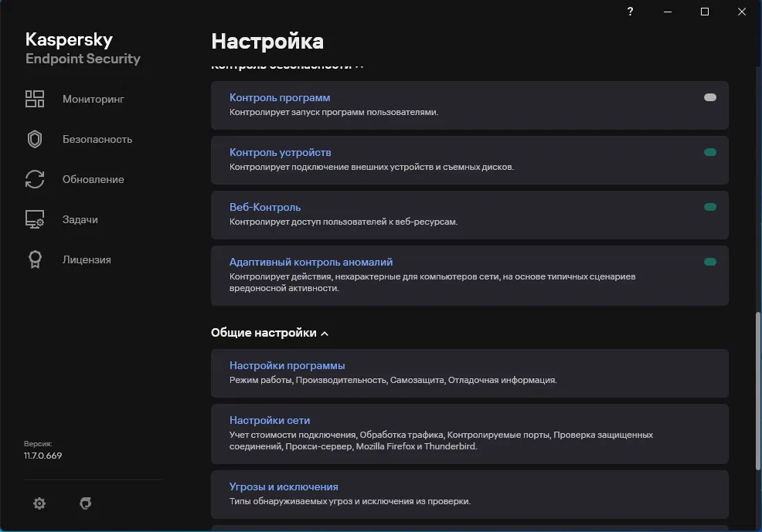Click the vertical scrollbar thumb on the right
762x532 pixels.
pos(757,398)
